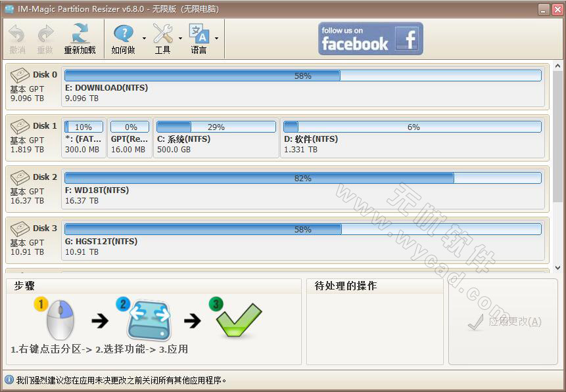
Task: Select the D: 软件(NTFS) partition
Action: pyautogui.click(x=412, y=138)
